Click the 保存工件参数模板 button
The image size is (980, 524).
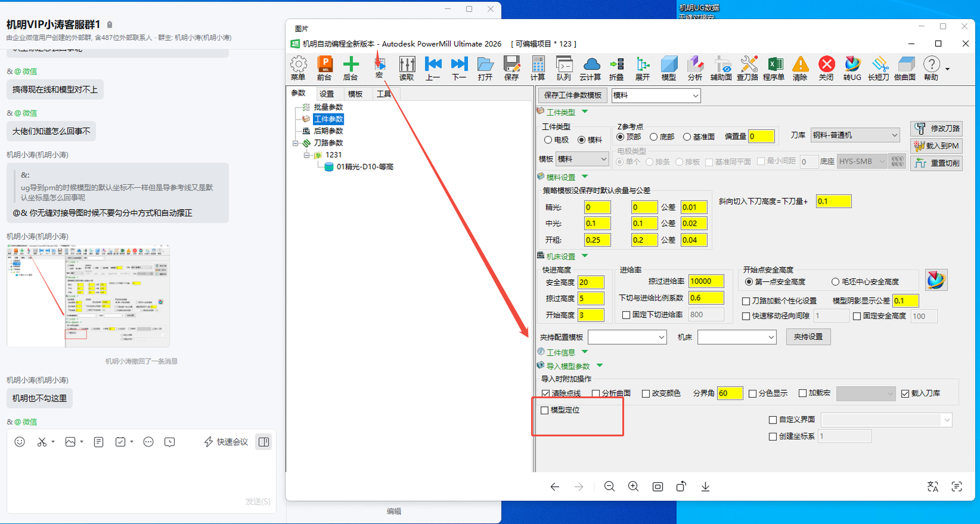coord(573,95)
